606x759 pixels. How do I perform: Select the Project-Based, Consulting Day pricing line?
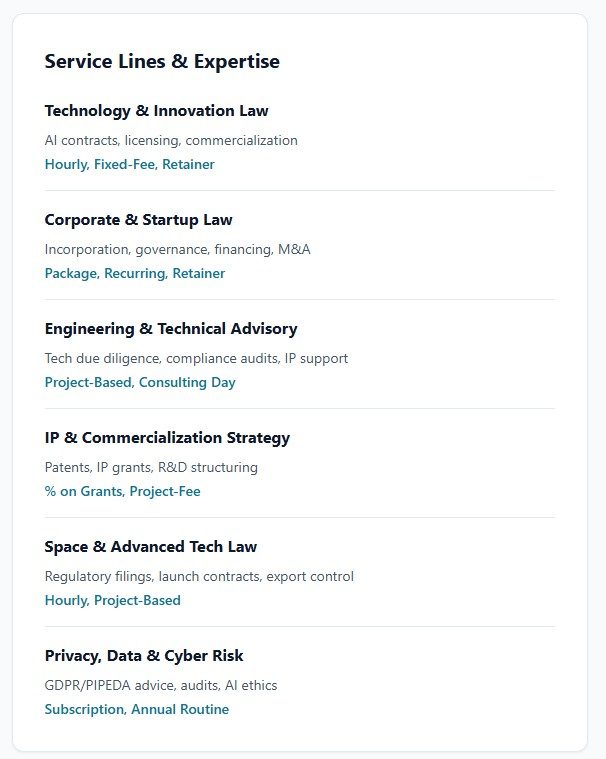pos(140,382)
